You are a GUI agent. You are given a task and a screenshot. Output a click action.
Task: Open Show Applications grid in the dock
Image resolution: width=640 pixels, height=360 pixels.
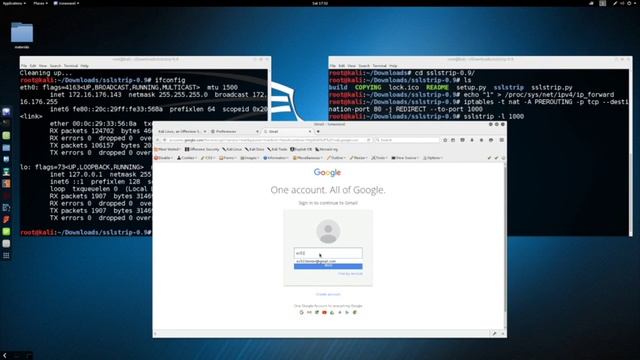(x=6, y=256)
